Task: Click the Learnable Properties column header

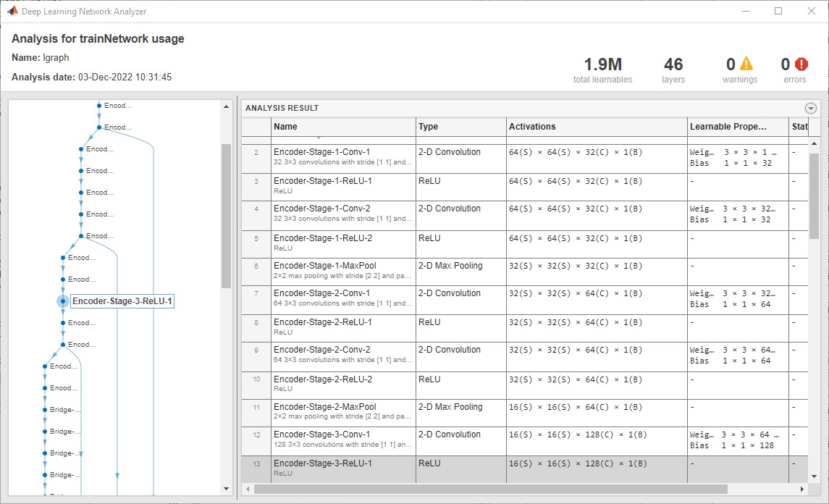Action: click(737, 127)
